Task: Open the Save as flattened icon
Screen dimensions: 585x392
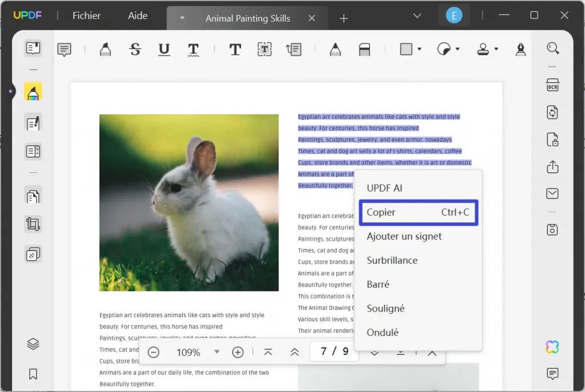Action: (x=552, y=229)
